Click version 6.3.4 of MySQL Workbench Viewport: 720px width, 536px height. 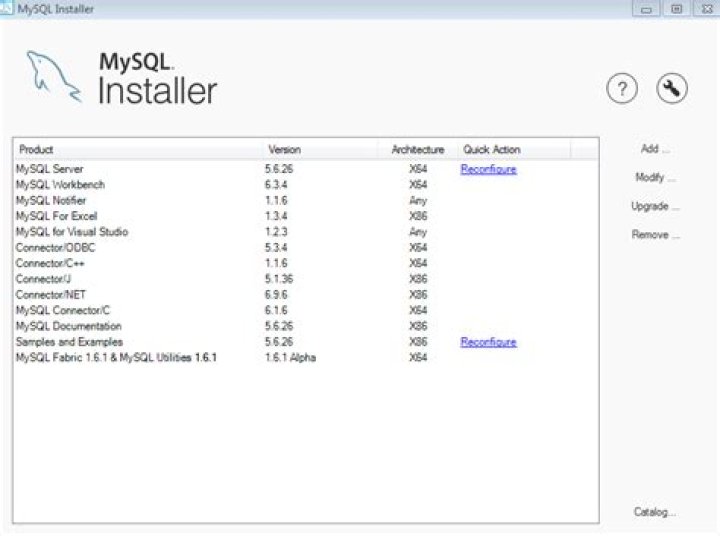click(x=276, y=185)
